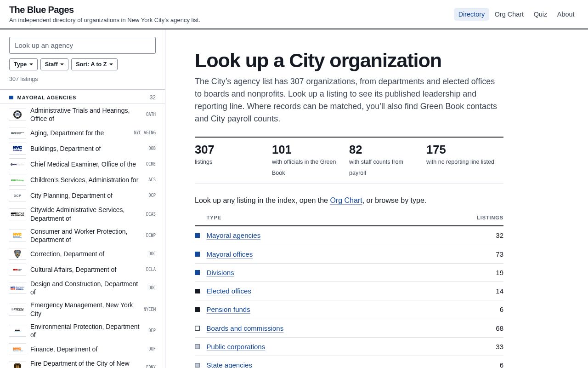
Task: Open the State agencies link
Action: tap(229, 365)
